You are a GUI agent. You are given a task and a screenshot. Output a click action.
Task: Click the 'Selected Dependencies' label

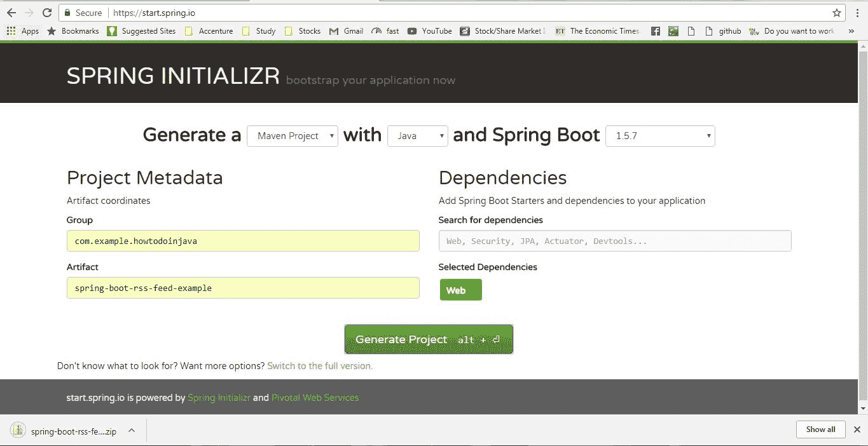coord(488,267)
